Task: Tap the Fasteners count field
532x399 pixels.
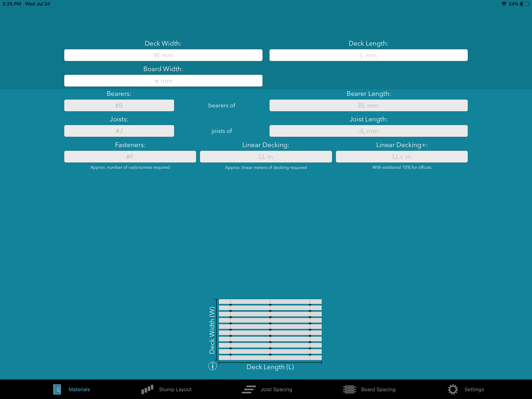Action: (x=130, y=157)
